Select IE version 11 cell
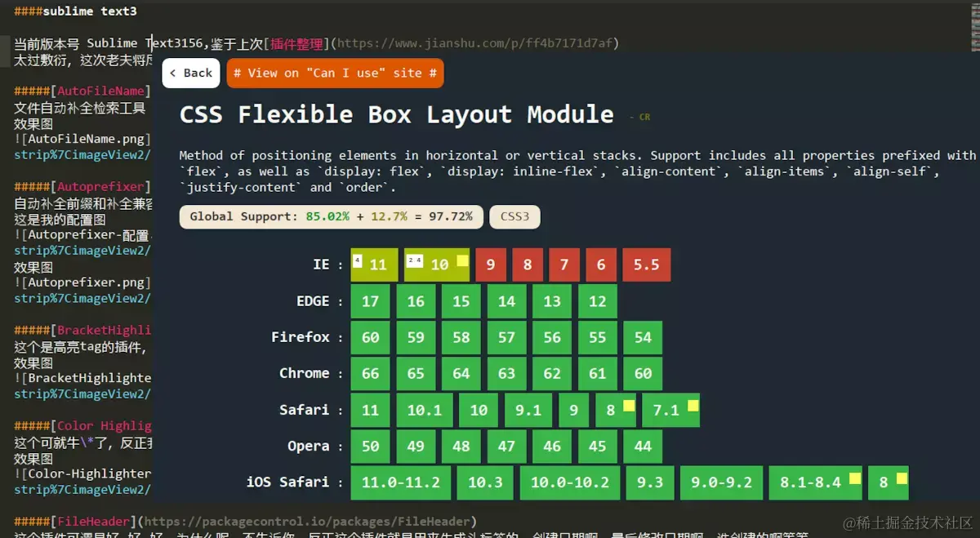This screenshot has width=980, height=538. pos(375,265)
